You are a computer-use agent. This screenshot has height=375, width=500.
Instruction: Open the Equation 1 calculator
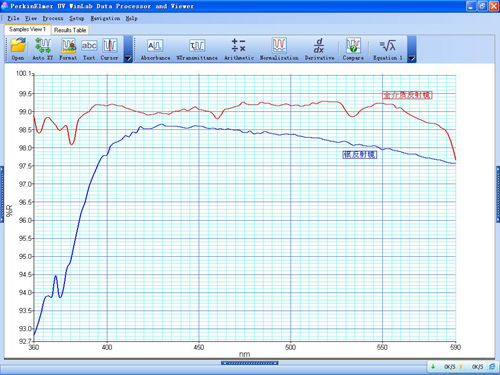point(388,49)
